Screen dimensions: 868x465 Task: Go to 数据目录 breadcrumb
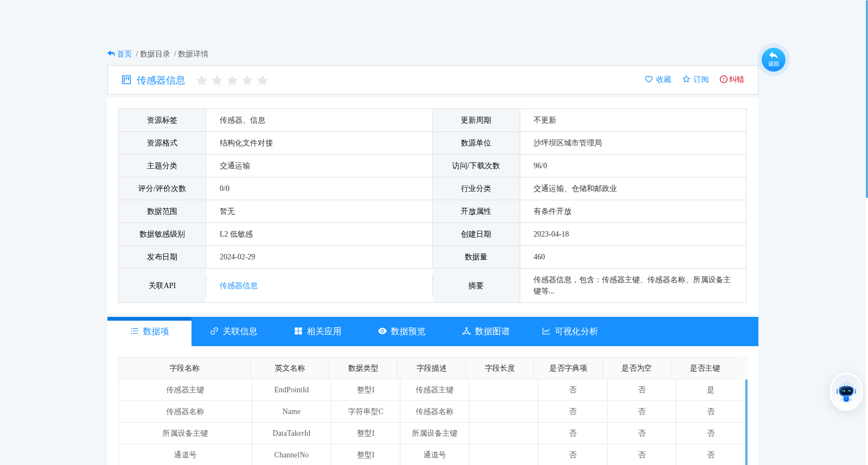(155, 54)
